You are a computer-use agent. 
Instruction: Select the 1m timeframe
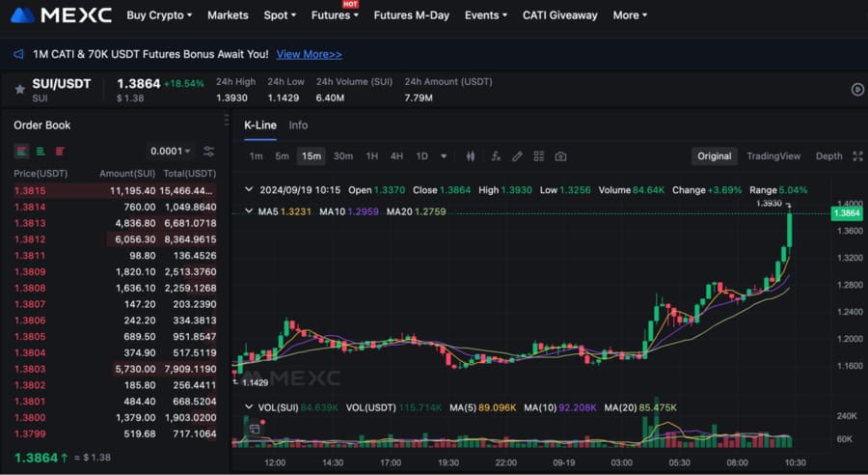tap(256, 156)
